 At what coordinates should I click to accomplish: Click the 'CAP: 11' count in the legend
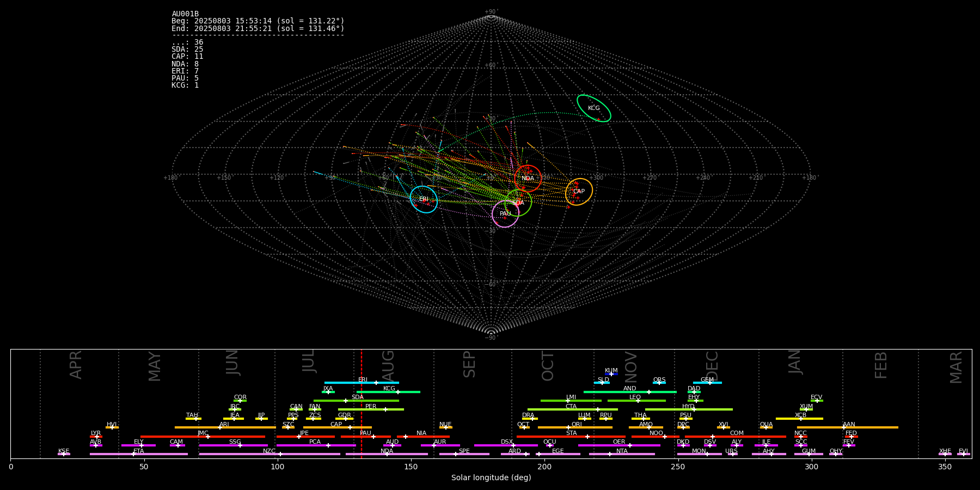187,57
